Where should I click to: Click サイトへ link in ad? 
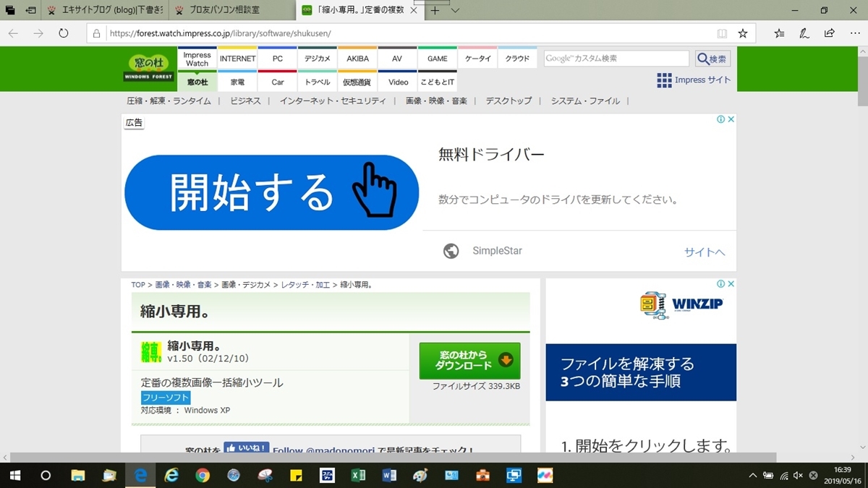[705, 252]
